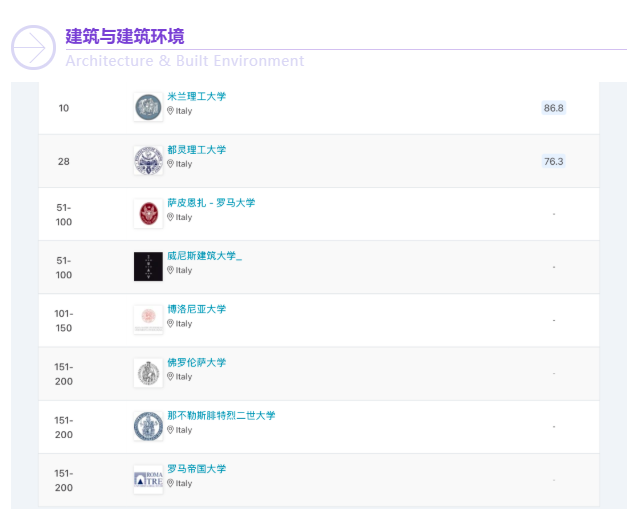Click the location pin under 罗马帝国大学
The image size is (640, 522).
click(171, 483)
